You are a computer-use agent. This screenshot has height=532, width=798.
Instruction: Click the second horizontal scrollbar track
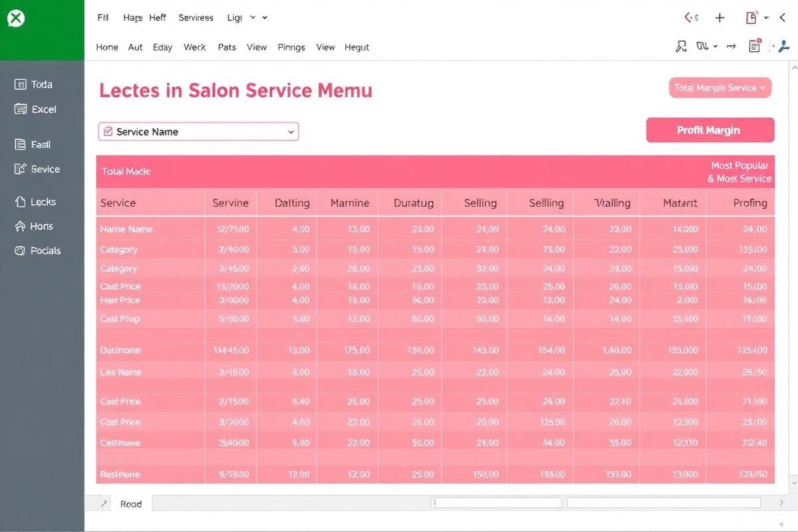click(x=663, y=503)
